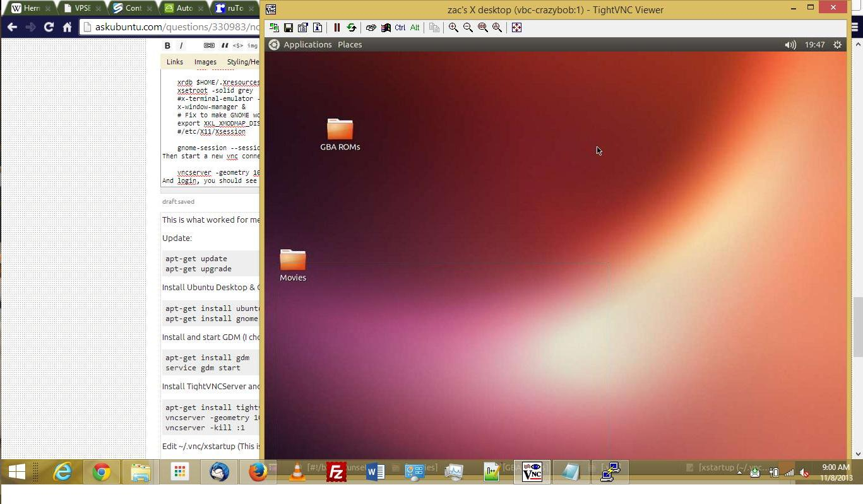Viewport: 863px width, 504px height.
Task: Toggle the Ctrl key modifier button
Action: point(400,28)
